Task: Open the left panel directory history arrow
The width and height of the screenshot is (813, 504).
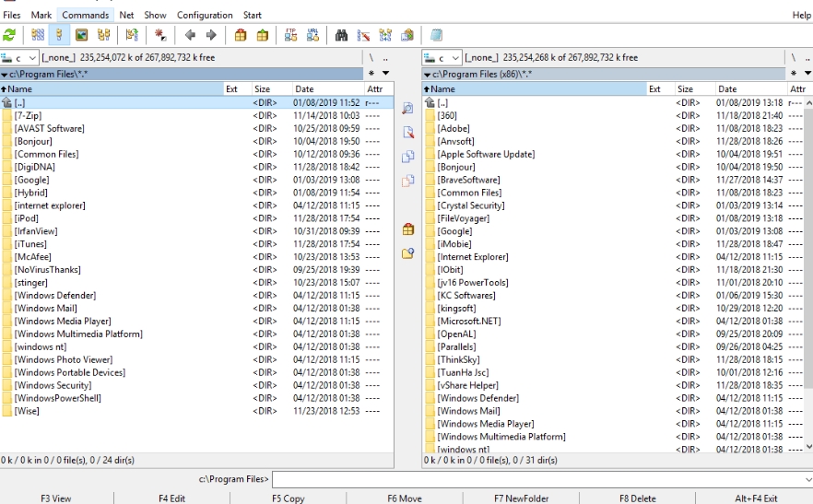Action: [x=385, y=73]
